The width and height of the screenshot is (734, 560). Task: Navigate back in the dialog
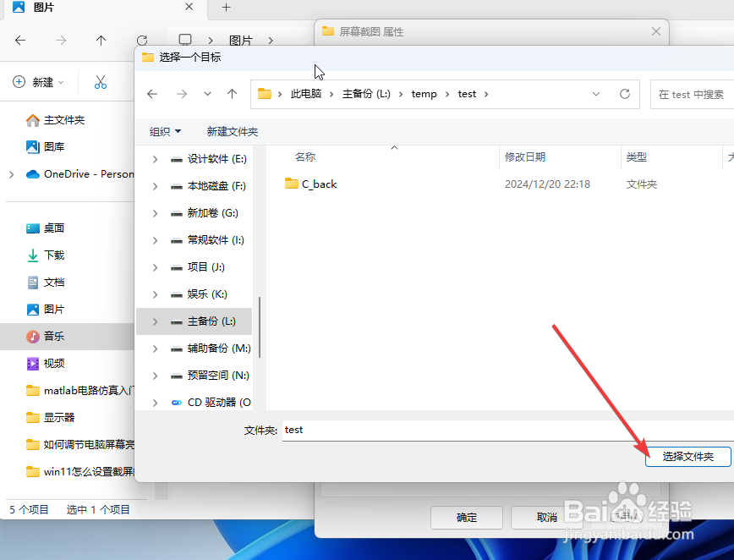pos(152,94)
